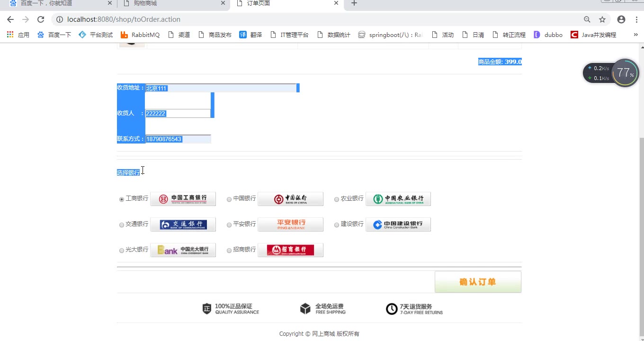Open the 应用 apps shortcut
This screenshot has width=644, height=341.
tap(18, 35)
